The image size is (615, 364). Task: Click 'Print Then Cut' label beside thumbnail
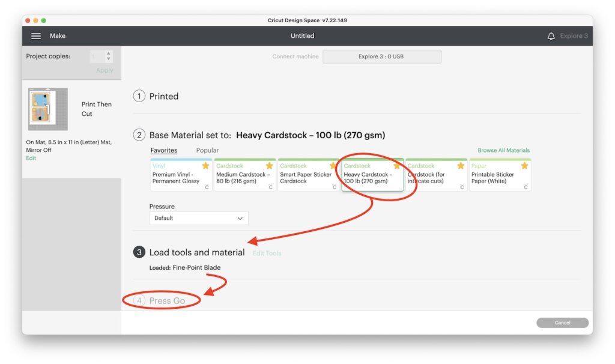click(97, 109)
